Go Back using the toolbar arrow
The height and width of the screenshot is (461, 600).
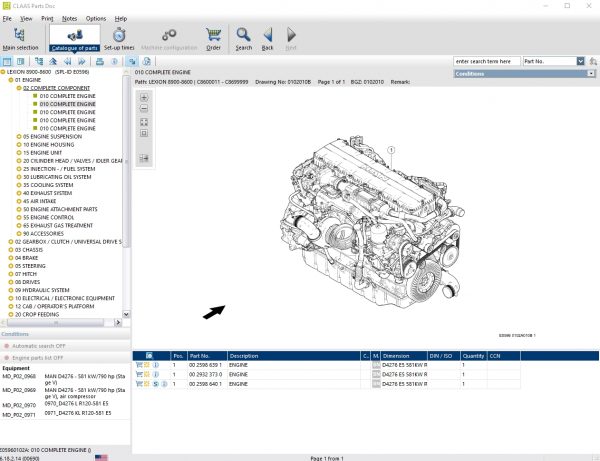267,35
